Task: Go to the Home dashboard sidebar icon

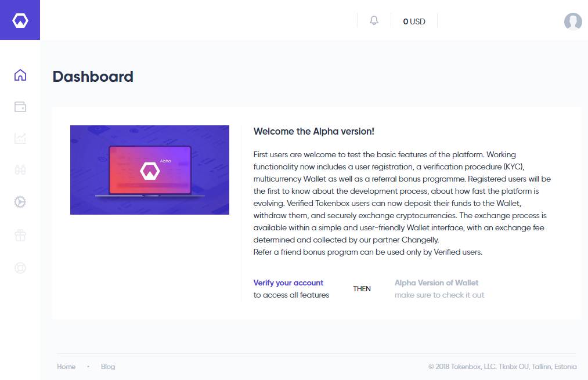Action: pyautogui.click(x=20, y=75)
